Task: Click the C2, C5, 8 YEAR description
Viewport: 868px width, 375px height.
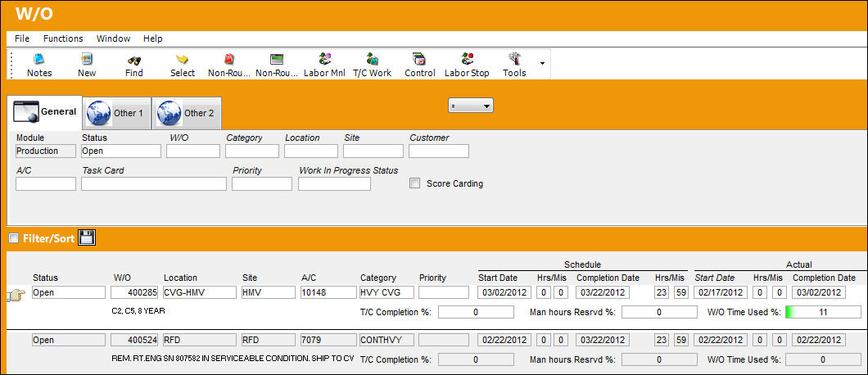Action: 138,311
